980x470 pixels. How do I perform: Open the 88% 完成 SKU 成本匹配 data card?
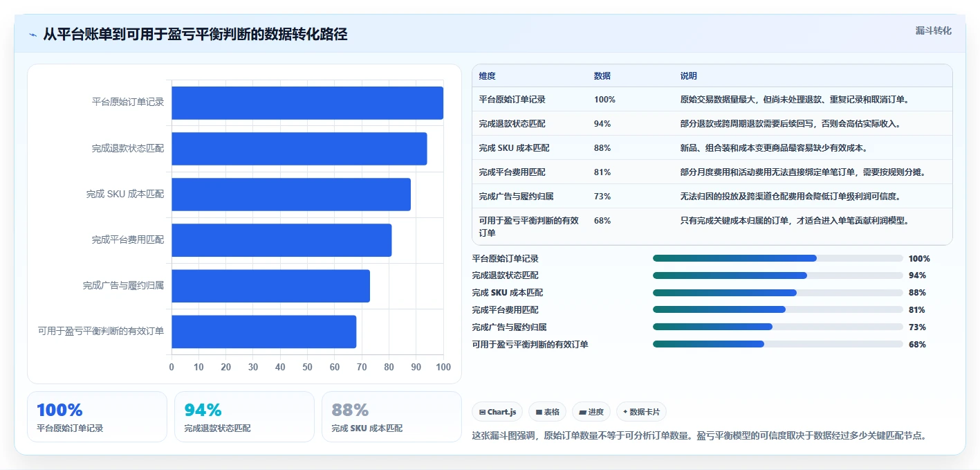(x=391, y=417)
